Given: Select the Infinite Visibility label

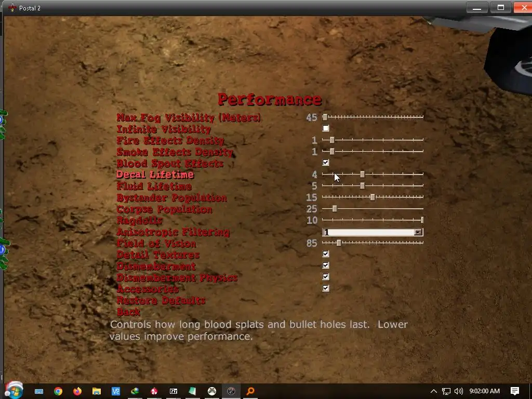Looking at the screenshot, I should pos(164,129).
